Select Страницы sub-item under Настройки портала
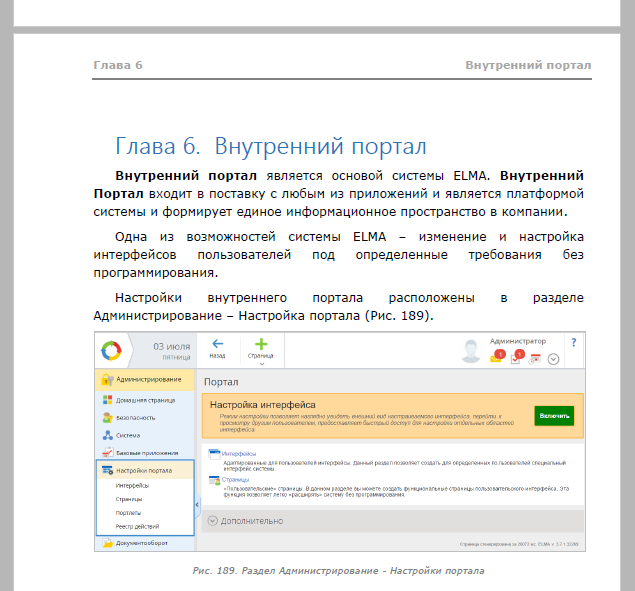The height and width of the screenshot is (591, 635). [x=129, y=499]
